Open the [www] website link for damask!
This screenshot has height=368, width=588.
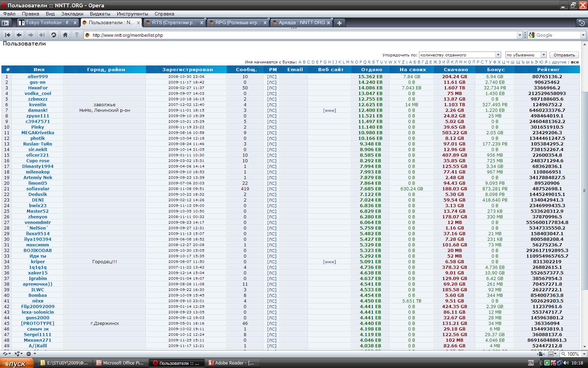pyautogui.click(x=329, y=110)
